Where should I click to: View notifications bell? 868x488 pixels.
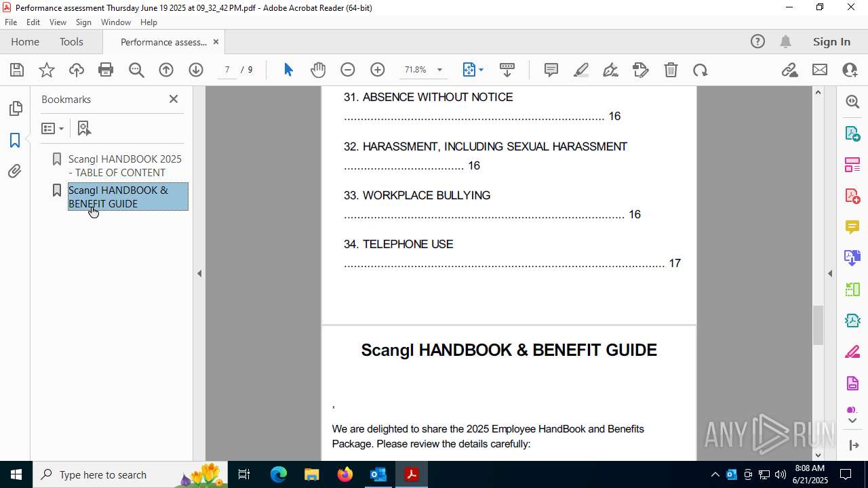785,41
